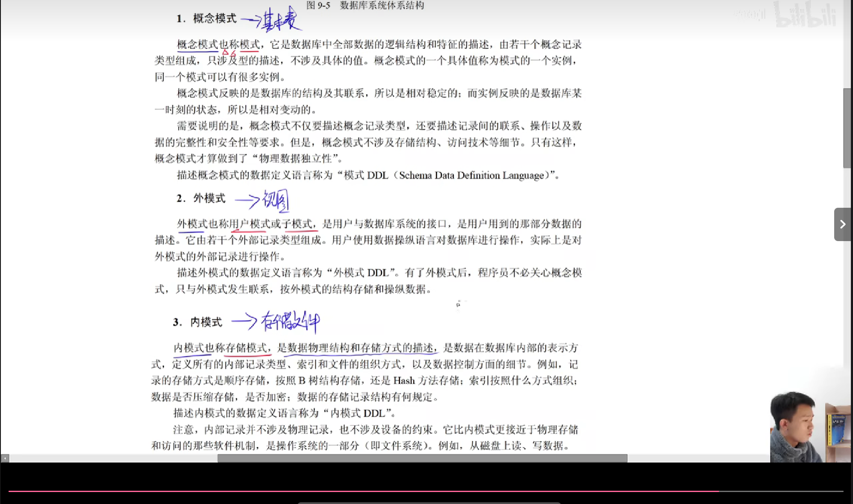Click the document's vertical scrollbar thumb
This screenshot has height=504, width=853.
[x=847, y=128]
